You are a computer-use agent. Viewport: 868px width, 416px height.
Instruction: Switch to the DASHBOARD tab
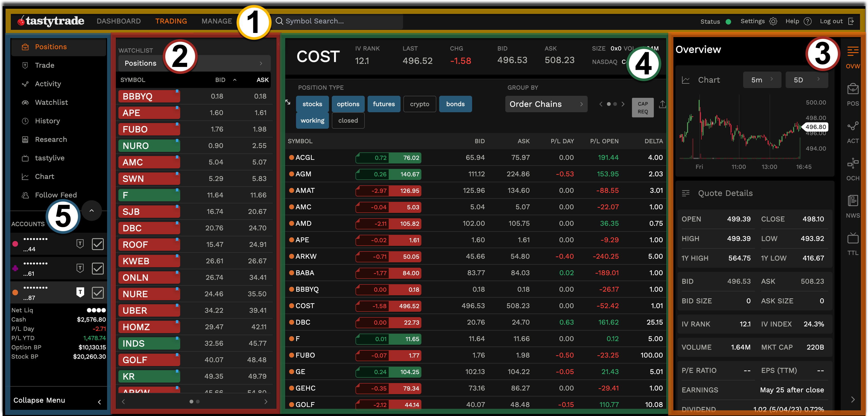119,21
